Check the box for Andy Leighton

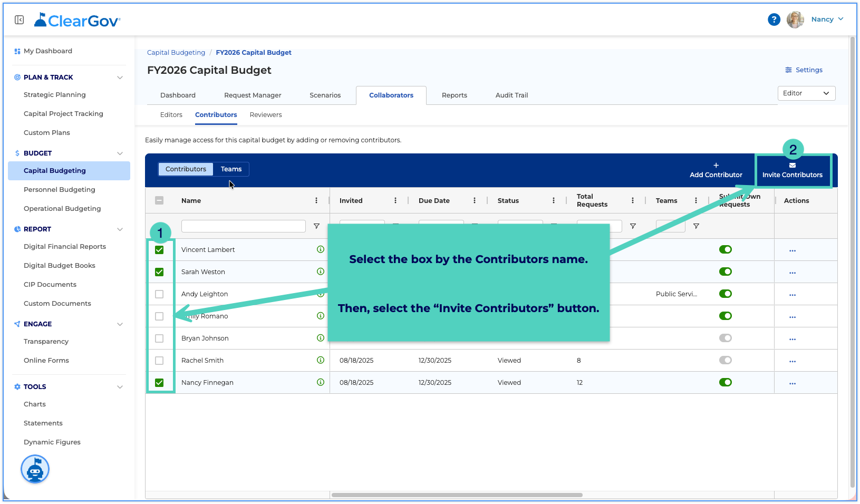[159, 294]
